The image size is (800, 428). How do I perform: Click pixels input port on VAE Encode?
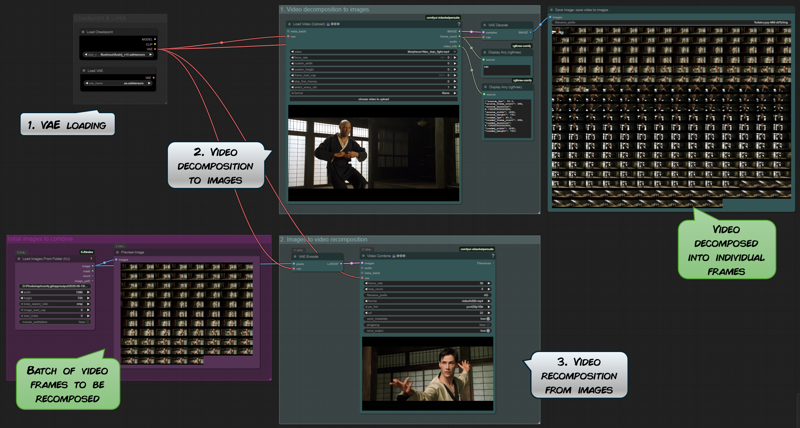click(294, 264)
